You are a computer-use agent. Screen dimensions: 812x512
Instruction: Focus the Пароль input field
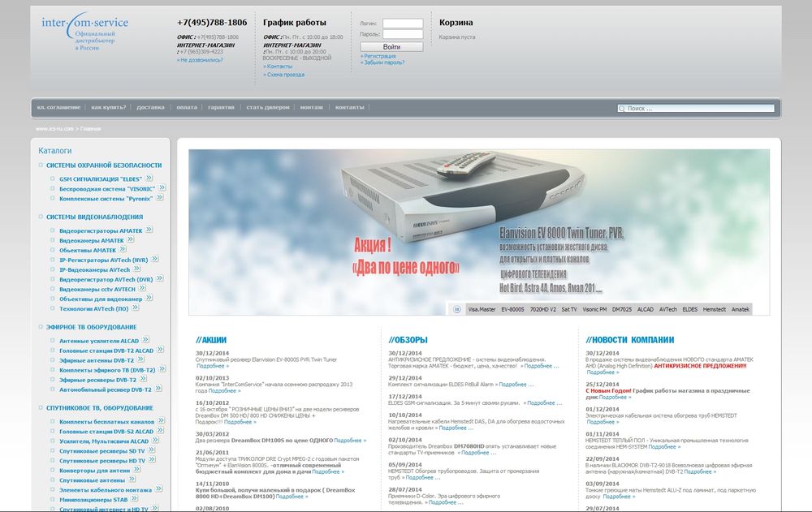coord(403,34)
